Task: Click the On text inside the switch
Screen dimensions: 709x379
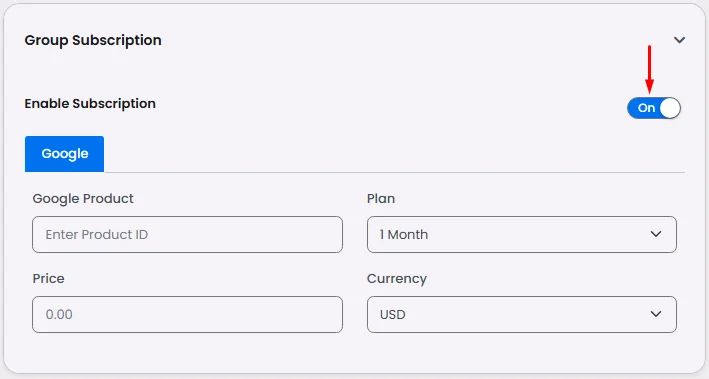Action: pyautogui.click(x=646, y=108)
